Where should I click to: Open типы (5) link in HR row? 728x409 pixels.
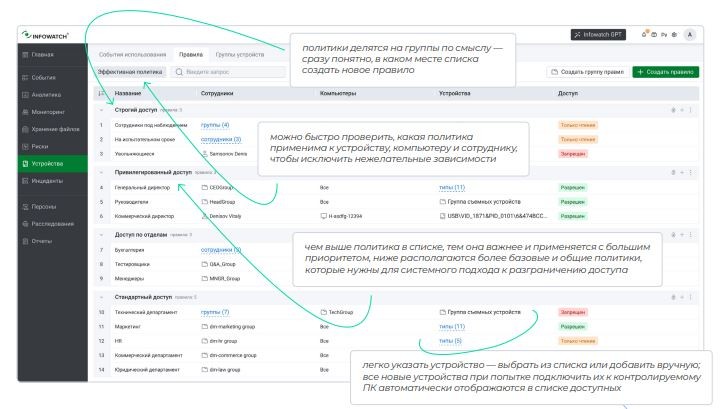[x=450, y=341]
